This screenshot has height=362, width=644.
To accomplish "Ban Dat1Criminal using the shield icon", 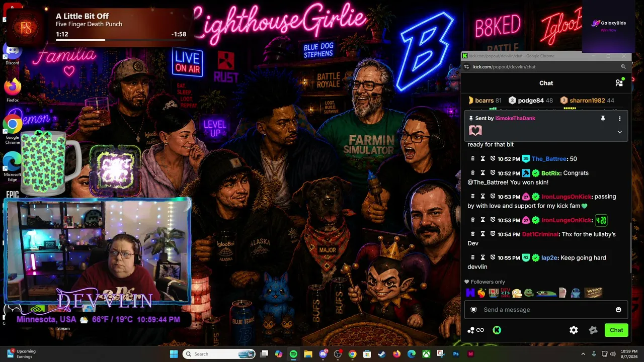I will click(x=493, y=234).
